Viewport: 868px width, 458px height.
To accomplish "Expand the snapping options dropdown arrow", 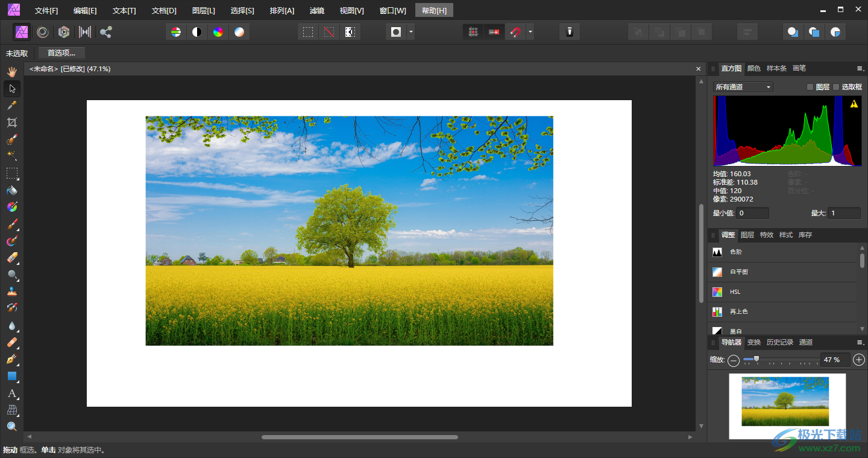I will tap(530, 32).
